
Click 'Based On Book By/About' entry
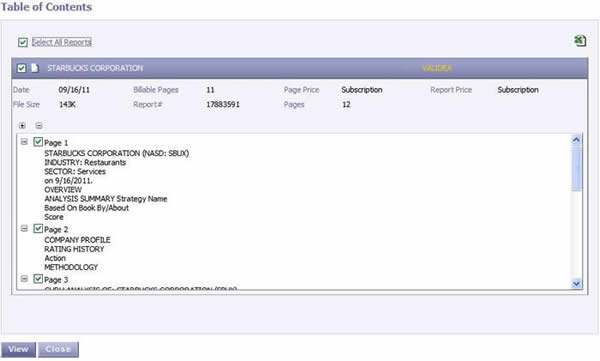86,208
